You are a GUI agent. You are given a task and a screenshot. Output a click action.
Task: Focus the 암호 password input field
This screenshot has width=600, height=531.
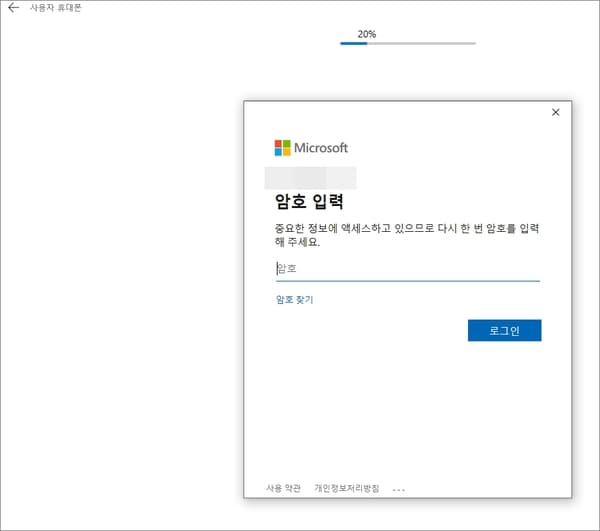[x=408, y=269]
